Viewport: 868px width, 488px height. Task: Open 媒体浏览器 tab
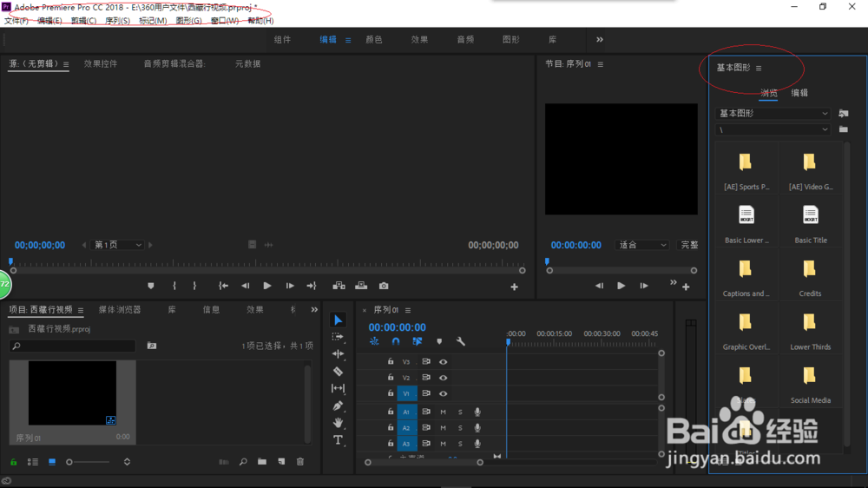120,310
